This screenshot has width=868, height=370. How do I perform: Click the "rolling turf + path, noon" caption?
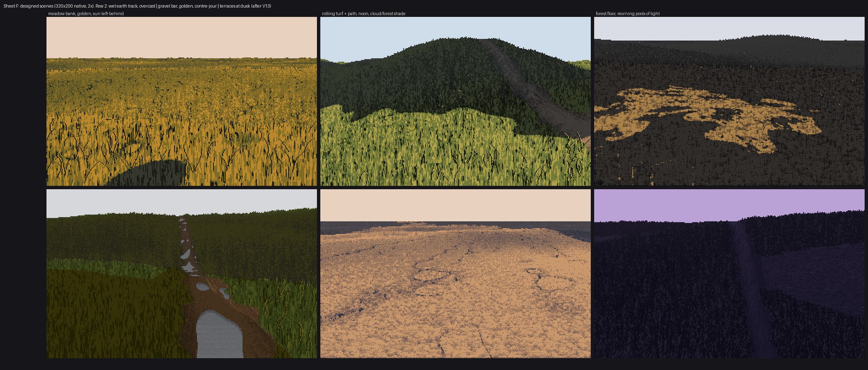click(x=364, y=14)
